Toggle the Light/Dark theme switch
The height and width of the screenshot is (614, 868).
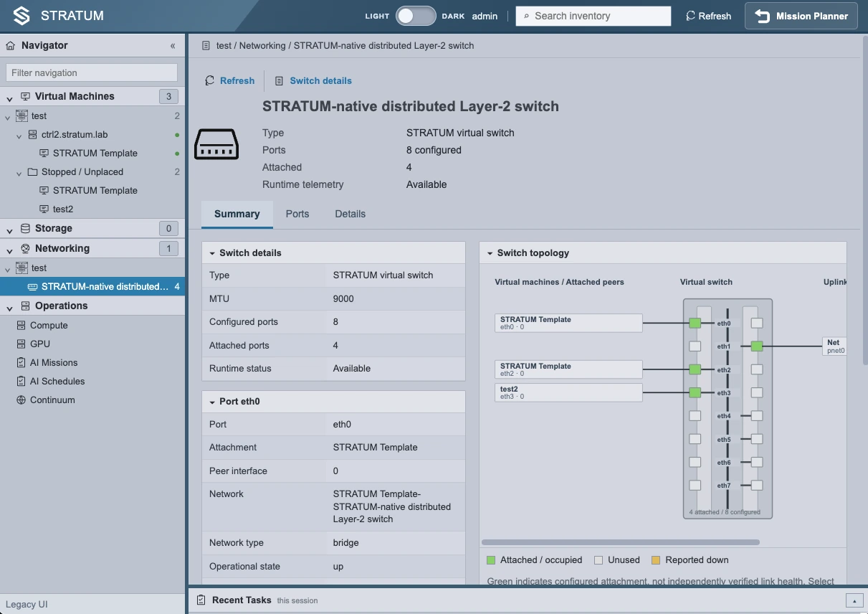click(x=416, y=16)
